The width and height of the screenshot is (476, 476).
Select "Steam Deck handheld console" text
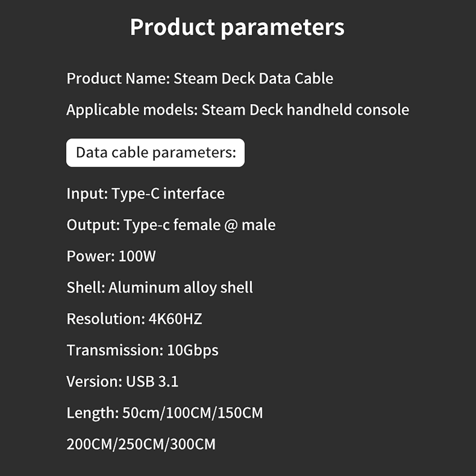click(305, 110)
